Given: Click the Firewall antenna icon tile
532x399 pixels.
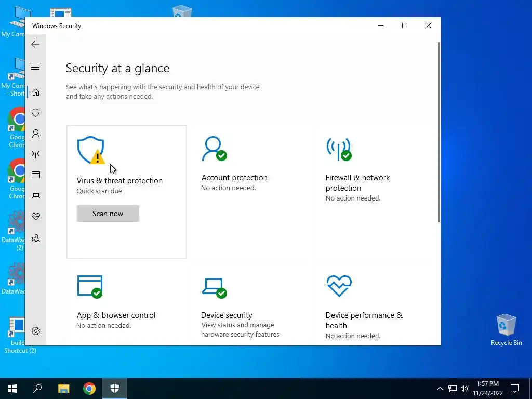Looking at the screenshot, I should (x=339, y=149).
